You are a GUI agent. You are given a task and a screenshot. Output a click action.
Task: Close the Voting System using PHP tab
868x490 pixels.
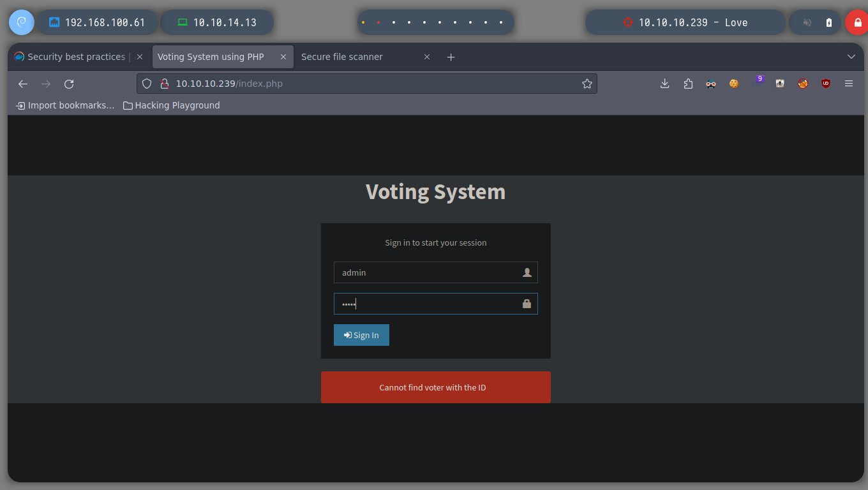coord(283,57)
